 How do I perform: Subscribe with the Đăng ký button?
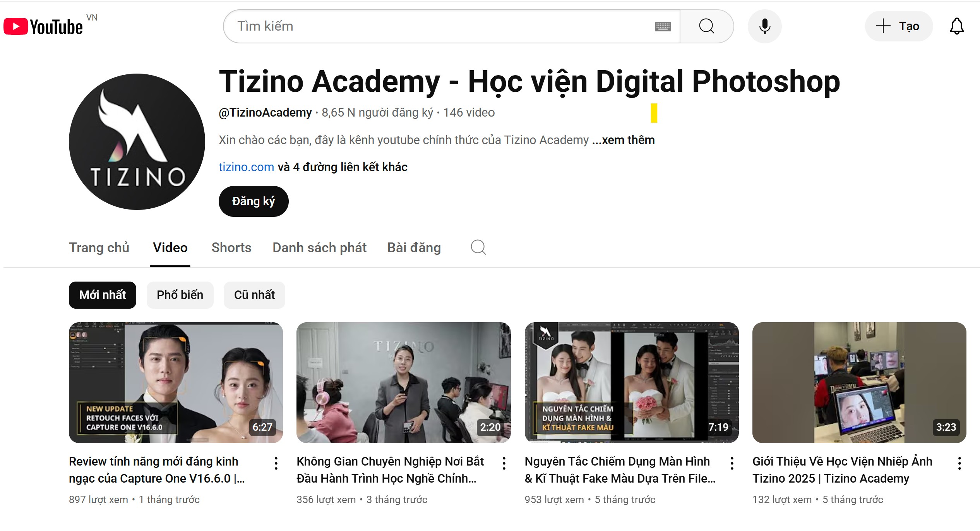[254, 201]
